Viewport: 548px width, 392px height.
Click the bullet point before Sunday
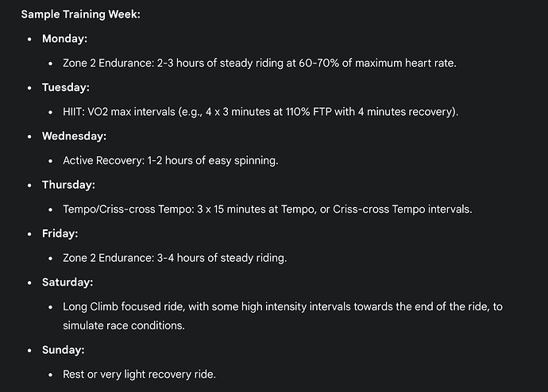pyautogui.click(x=29, y=351)
